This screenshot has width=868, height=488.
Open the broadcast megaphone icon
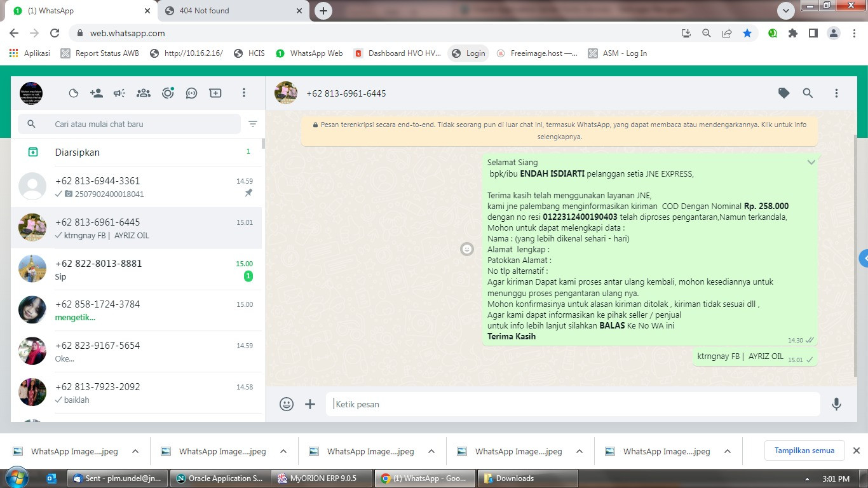click(119, 93)
